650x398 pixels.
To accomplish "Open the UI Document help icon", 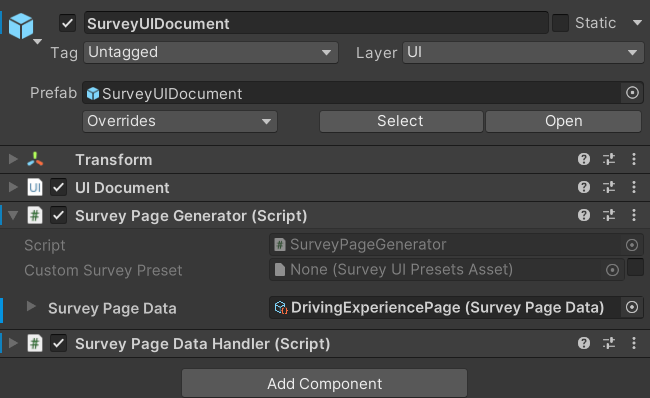I will [x=584, y=187].
